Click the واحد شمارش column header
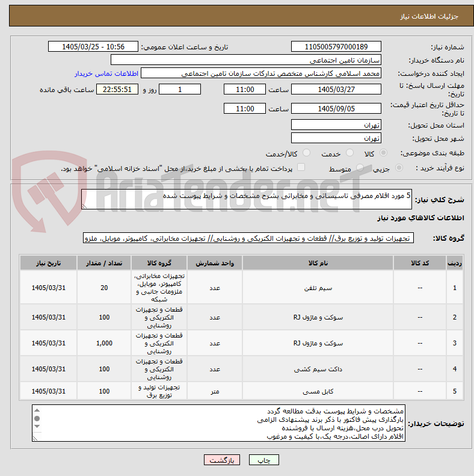This screenshot has height=476, width=474. 215,263
